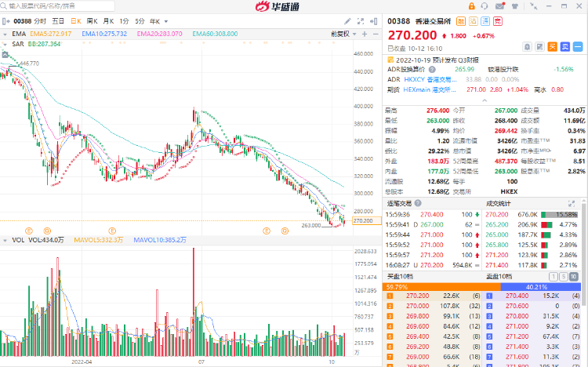Viewport: 588px width, 367px height.
Task: Expand the SAR indicator dropdown arrow
Action: pyautogui.click(x=5, y=44)
